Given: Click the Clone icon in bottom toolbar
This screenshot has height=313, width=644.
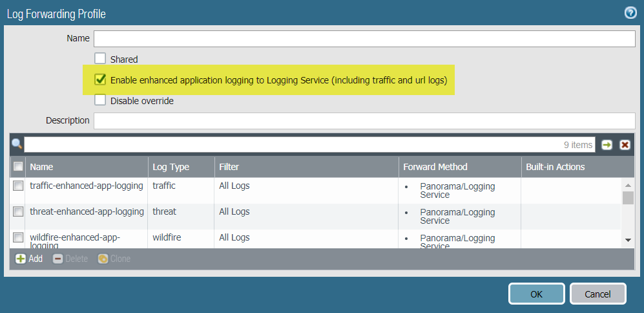Looking at the screenshot, I should (x=114, y=259).
